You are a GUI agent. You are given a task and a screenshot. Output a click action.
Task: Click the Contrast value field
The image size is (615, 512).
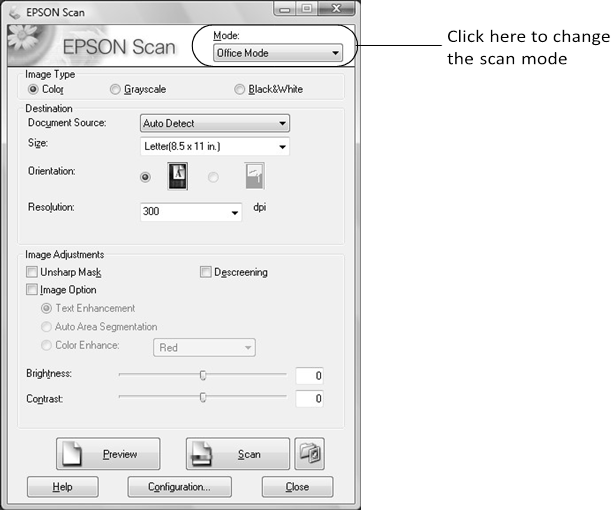309,399
